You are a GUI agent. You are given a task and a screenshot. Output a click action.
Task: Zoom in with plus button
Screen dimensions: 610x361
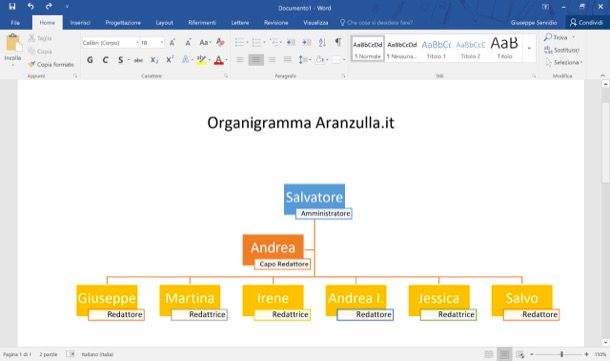[x=586, y=354]
